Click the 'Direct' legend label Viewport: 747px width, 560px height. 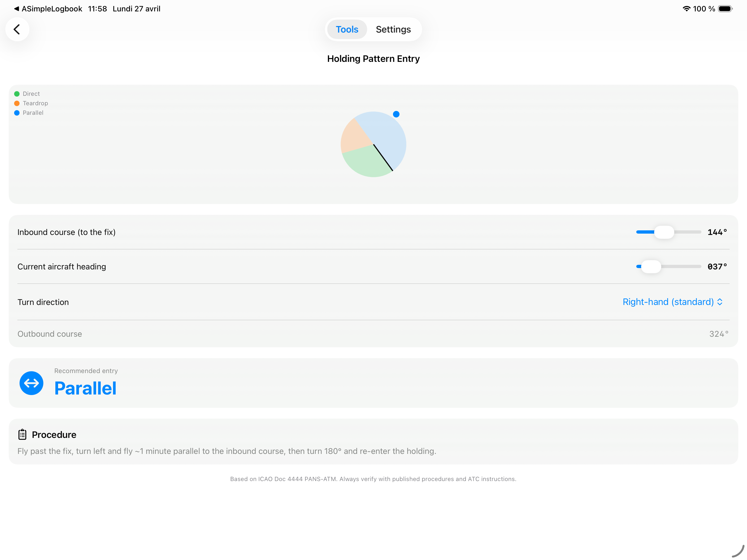tap(31, 94)
